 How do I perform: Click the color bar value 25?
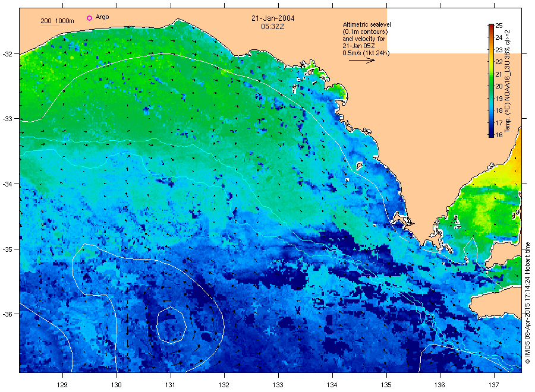(499, 26)
